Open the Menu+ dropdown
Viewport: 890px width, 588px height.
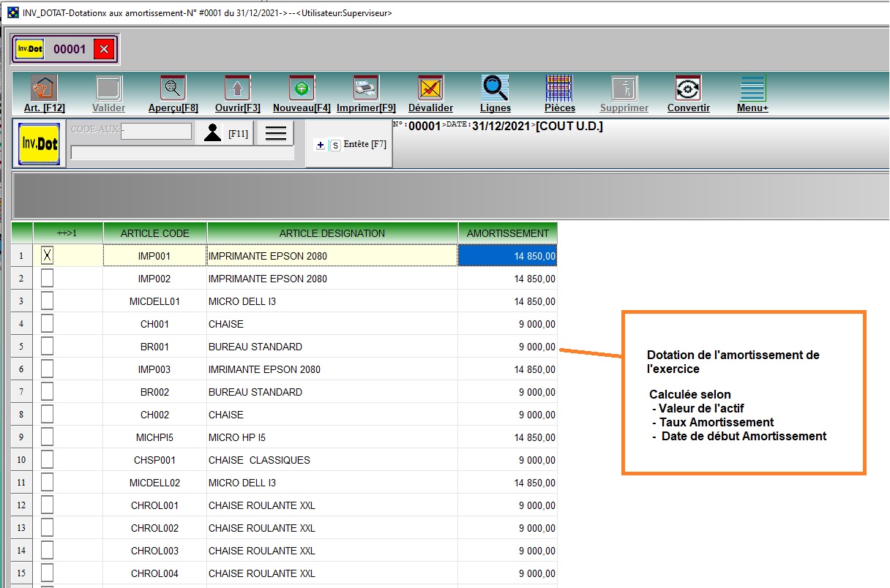(752, 89)
